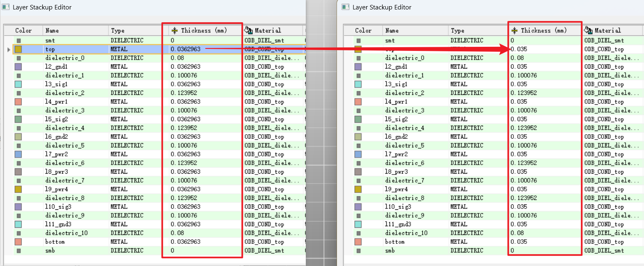Screen dimensions: 644x266
Task: Click l10_sig3 METAL type in right window
Action: [x=459, y=206]
